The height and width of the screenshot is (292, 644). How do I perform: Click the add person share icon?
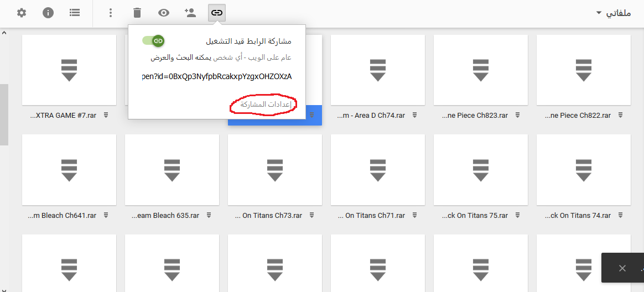pos(190,12)
